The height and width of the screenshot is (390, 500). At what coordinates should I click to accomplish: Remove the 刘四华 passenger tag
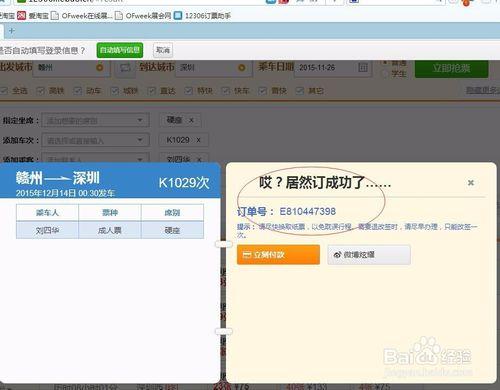199,160
